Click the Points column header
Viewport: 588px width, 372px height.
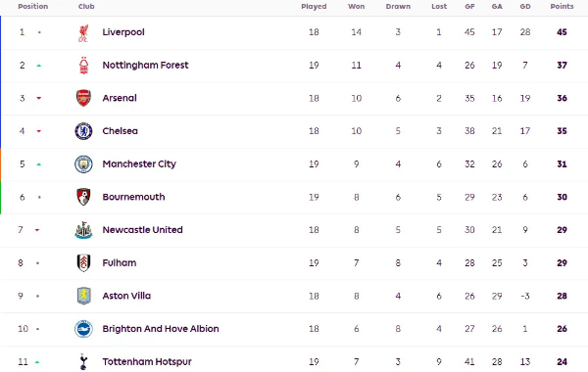click(x=562, y=7)
